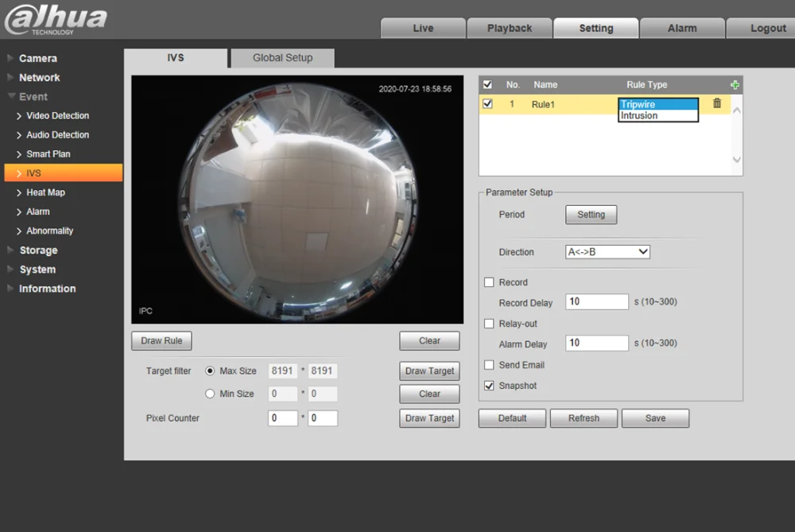Viewport: 795px width, 532px height.
Task: Uncheck the Snapshot checkbox
Action: click(x=490, y=386)
